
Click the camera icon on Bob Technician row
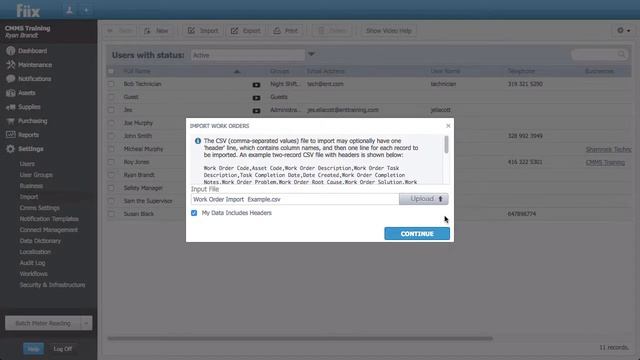point(256,84)
